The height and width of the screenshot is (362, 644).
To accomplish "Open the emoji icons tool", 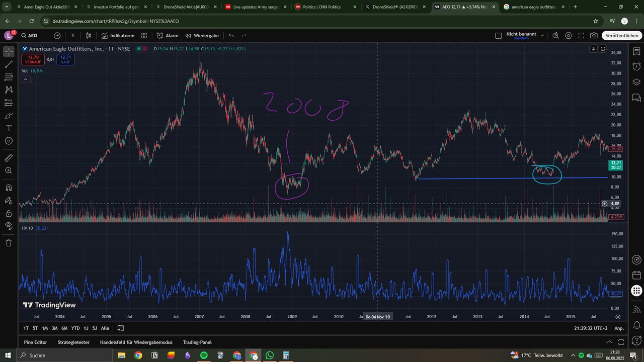I will tap(9, 141).
